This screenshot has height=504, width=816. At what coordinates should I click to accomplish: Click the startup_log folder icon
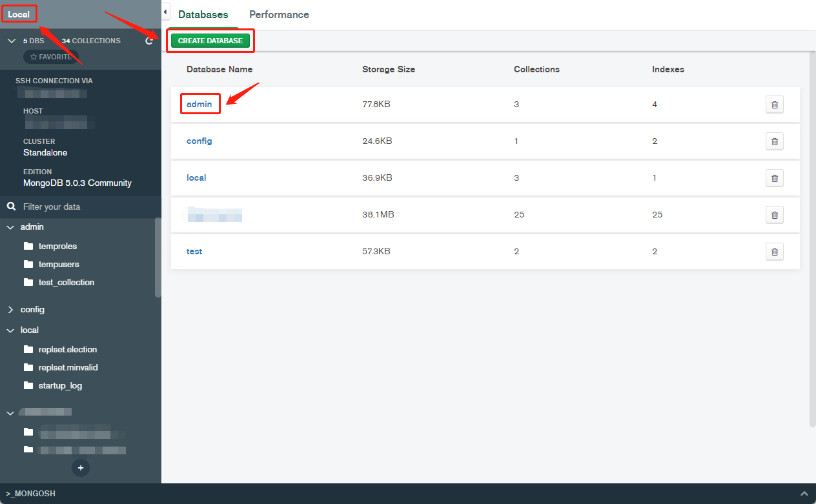pos(28,385)
